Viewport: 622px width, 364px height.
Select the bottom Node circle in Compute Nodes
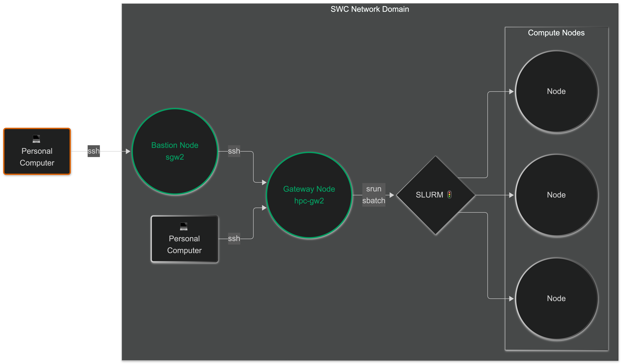click(556, 299)
